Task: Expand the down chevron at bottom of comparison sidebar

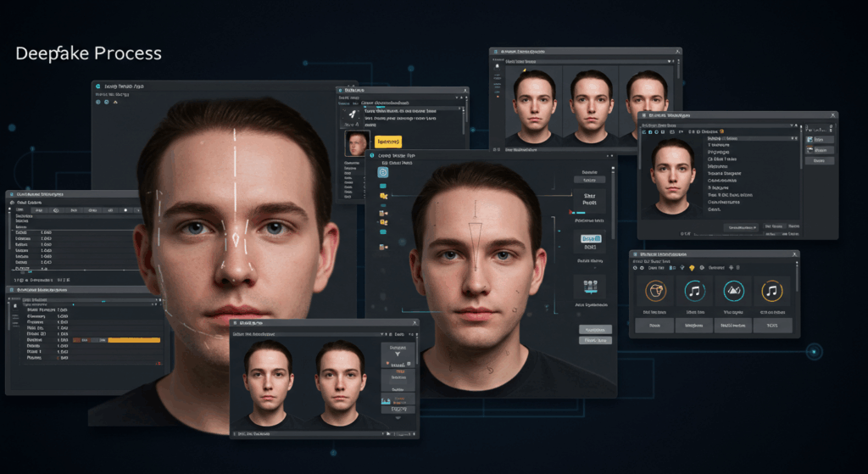Action: 398,418
